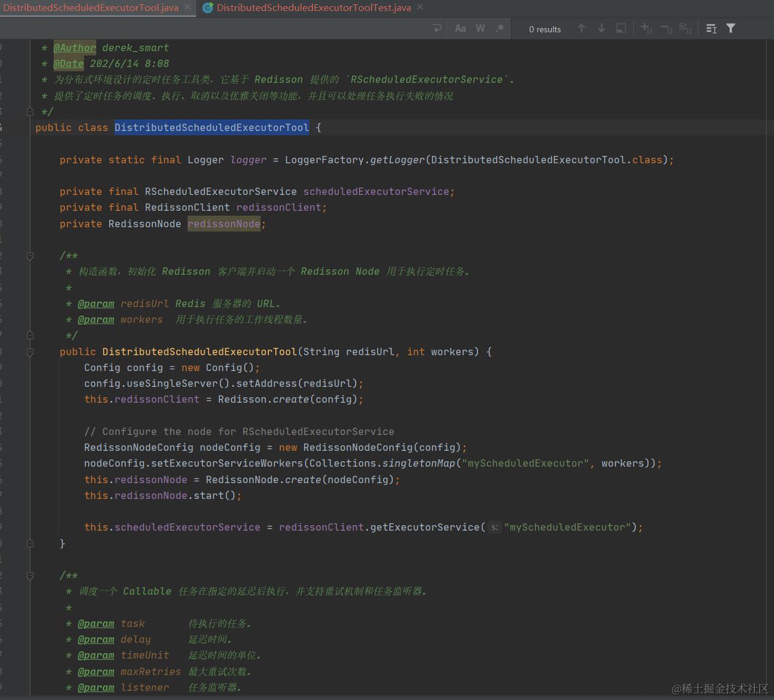This screenshot has width=774, height=700.
Task: Enable Regex (.*) search option
Action: [x=500, y=29]
